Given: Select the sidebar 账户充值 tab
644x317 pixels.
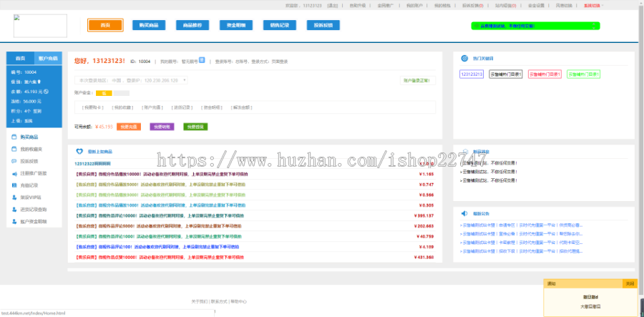Looking at the screenshot, I should 48,58.
